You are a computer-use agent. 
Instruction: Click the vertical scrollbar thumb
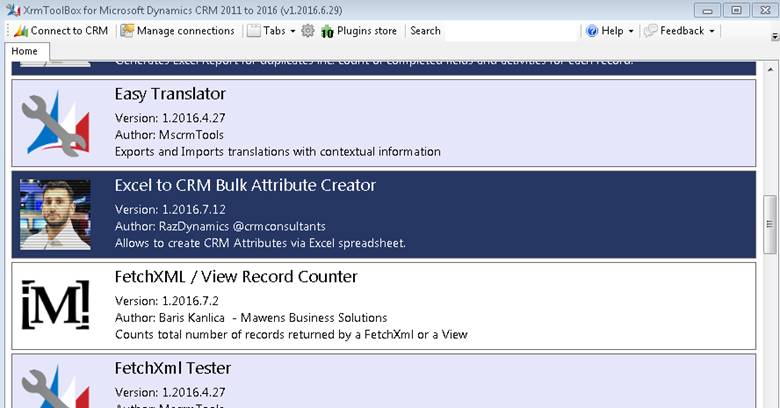(770, 224)
